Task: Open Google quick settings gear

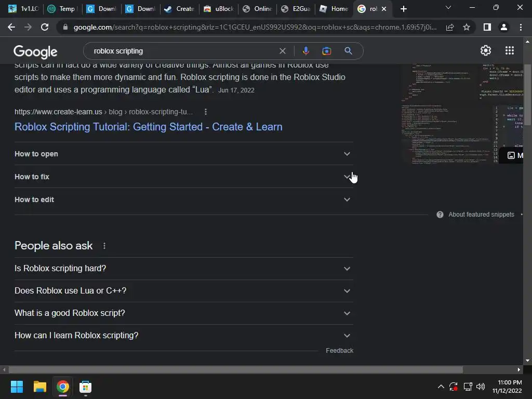Action: pos(486,50)
